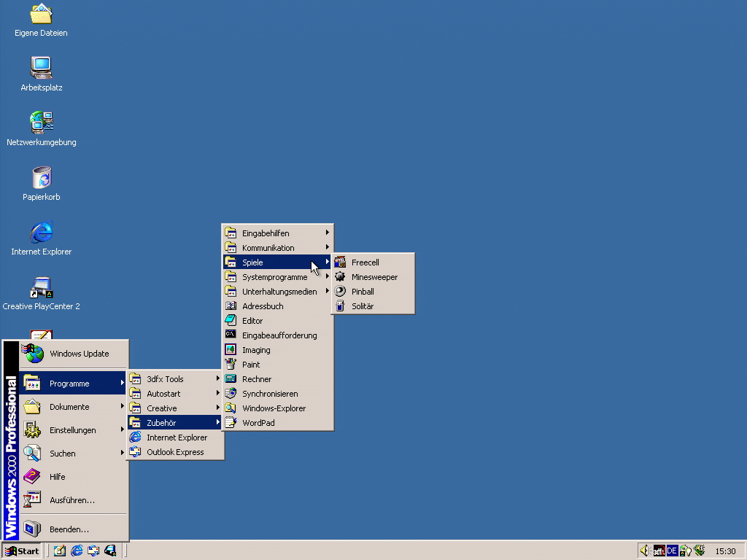Open Adressbuch from Zubehör menu

278,306
